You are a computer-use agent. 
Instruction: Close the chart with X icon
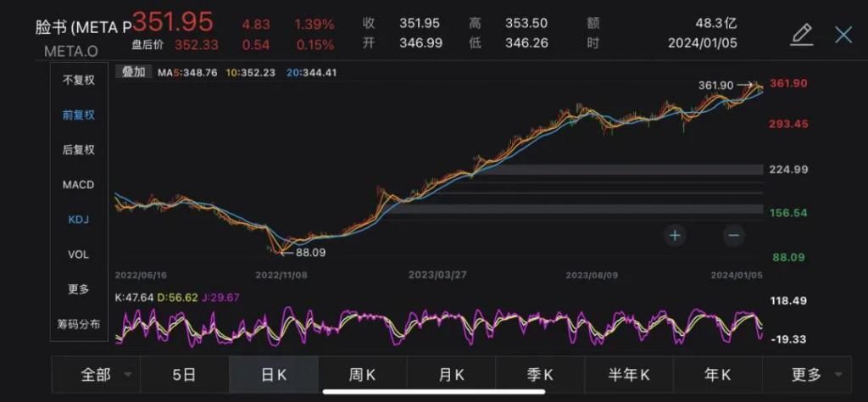843,35
